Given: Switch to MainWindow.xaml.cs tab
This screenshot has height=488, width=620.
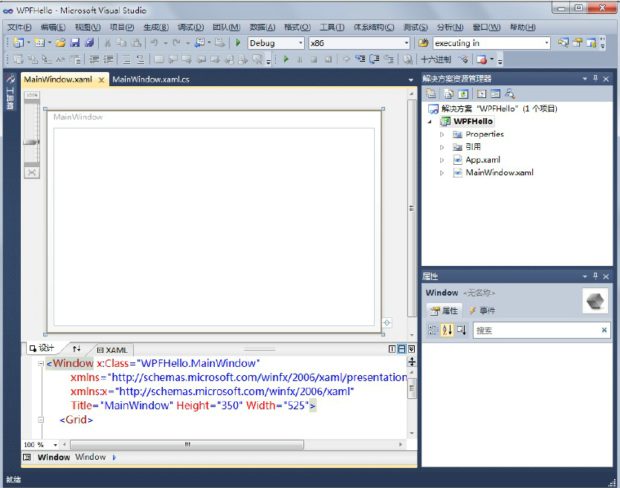Looking at the screenshot, I should tap(151, 79).
